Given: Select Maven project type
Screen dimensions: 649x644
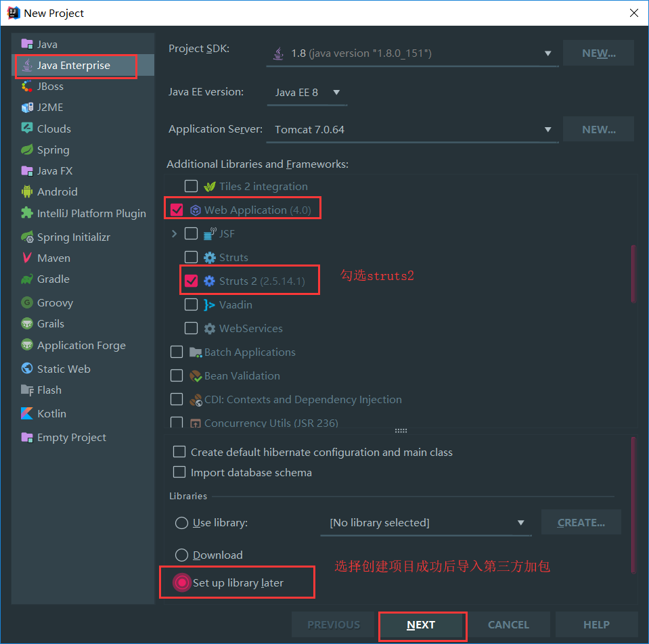Looking at the screenshot, I should click(x=53, y=258).
